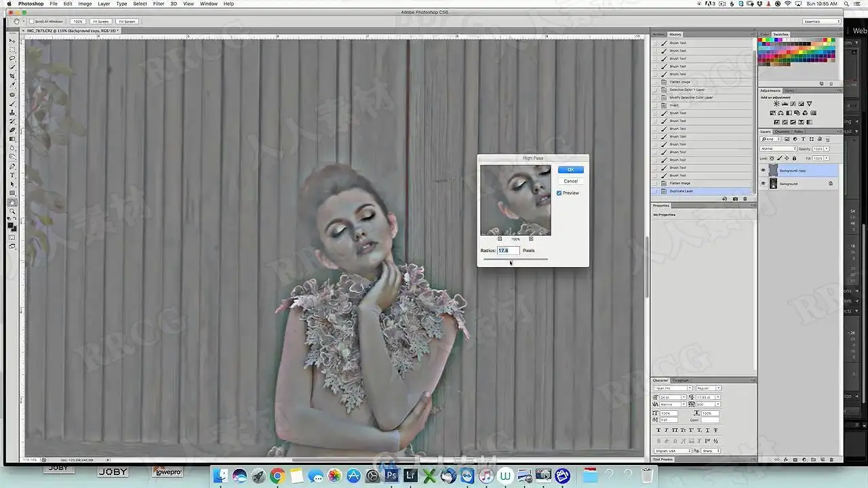Click the Fill Screen button

coord(126,22)
